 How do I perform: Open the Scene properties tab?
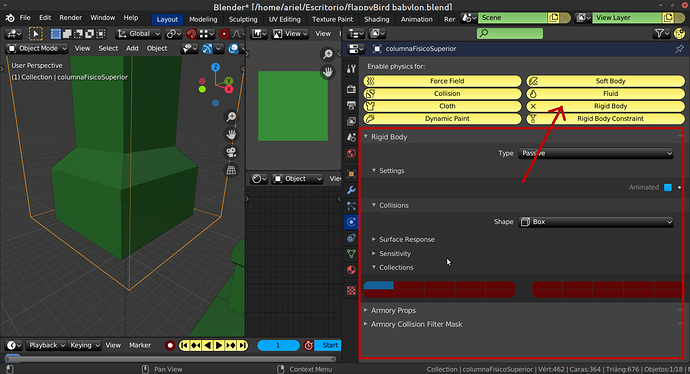click(351, 137)
